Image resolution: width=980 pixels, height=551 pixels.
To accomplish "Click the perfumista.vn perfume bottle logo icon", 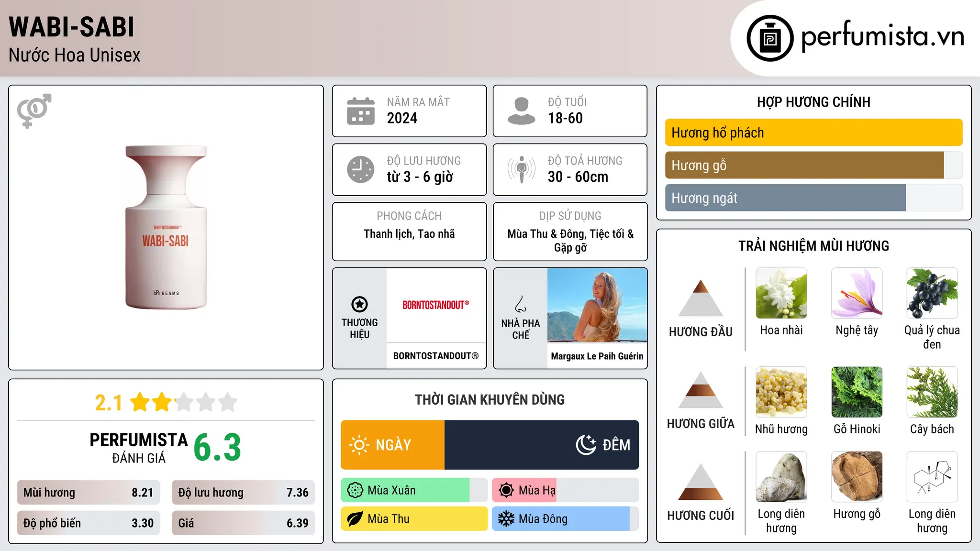I will (x=770, y=38).
